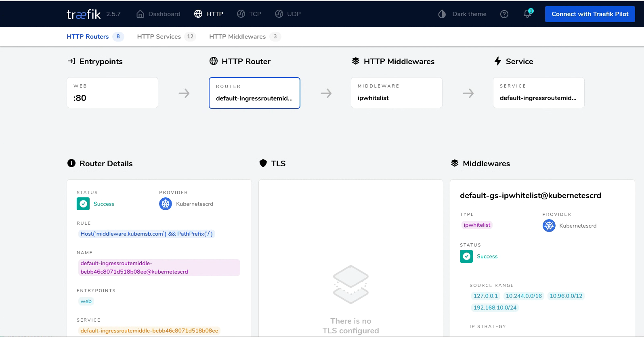Image resolution: width=644 pixels, height=337 pixels.
Task: Click the UDP navigation icon
Action: (x=279, y=14)
